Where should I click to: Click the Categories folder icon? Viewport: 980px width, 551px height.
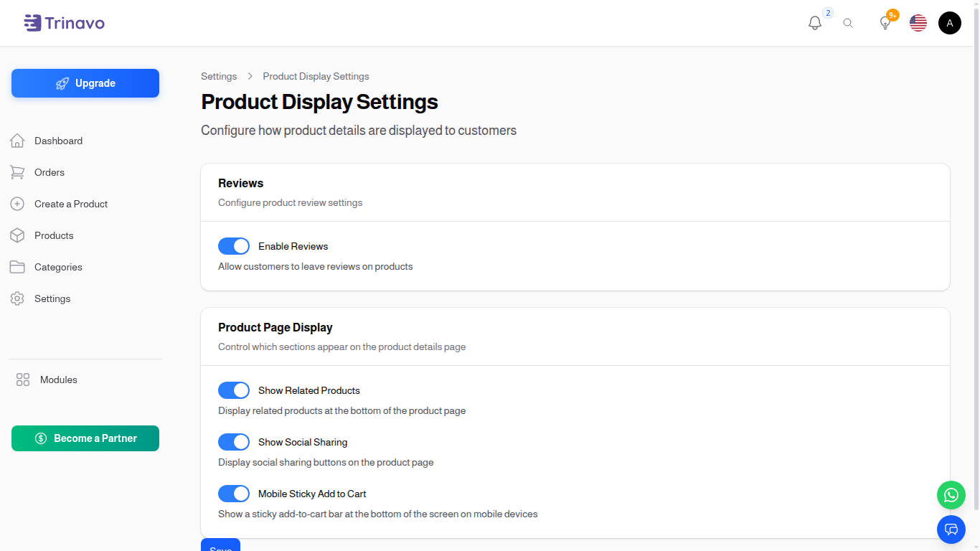[x=17, y=267]
